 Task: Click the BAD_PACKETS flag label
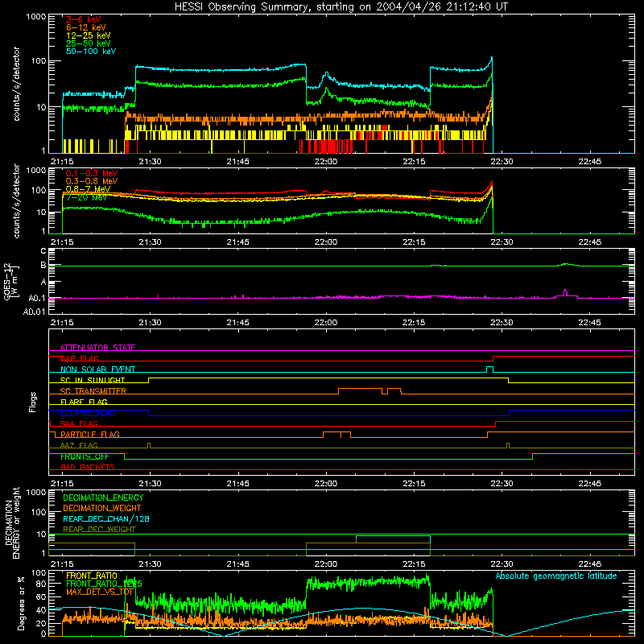click(88, 467)
